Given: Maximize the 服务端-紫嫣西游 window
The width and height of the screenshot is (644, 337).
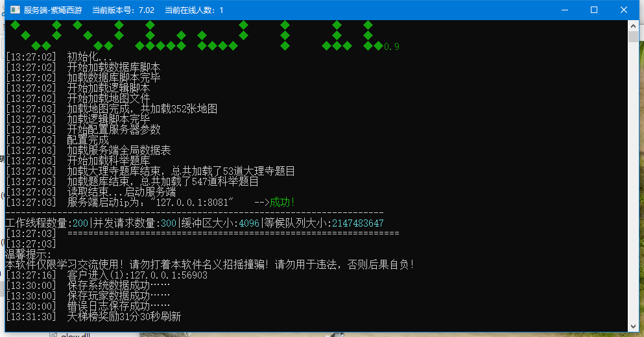Looking at the screenshot, I should 594,10.
